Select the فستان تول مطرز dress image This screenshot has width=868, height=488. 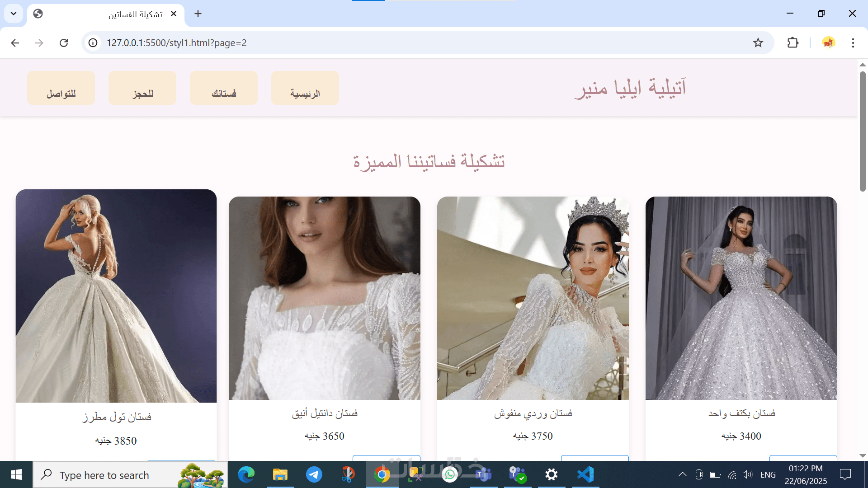(116, 296)
